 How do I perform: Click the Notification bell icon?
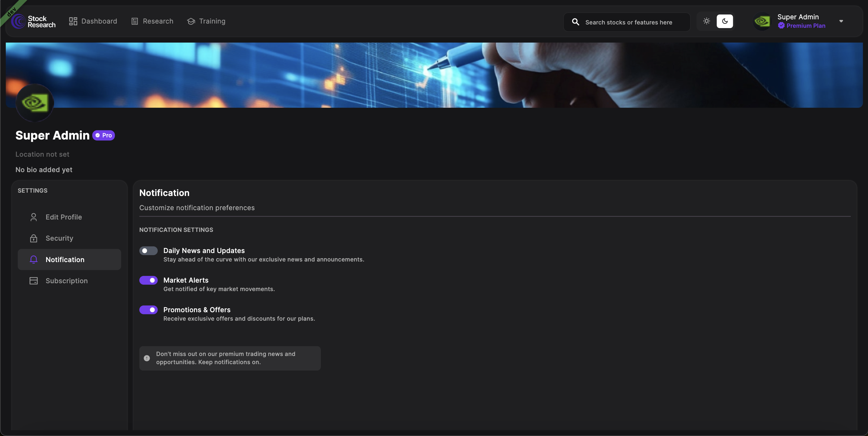coord(33,259)
